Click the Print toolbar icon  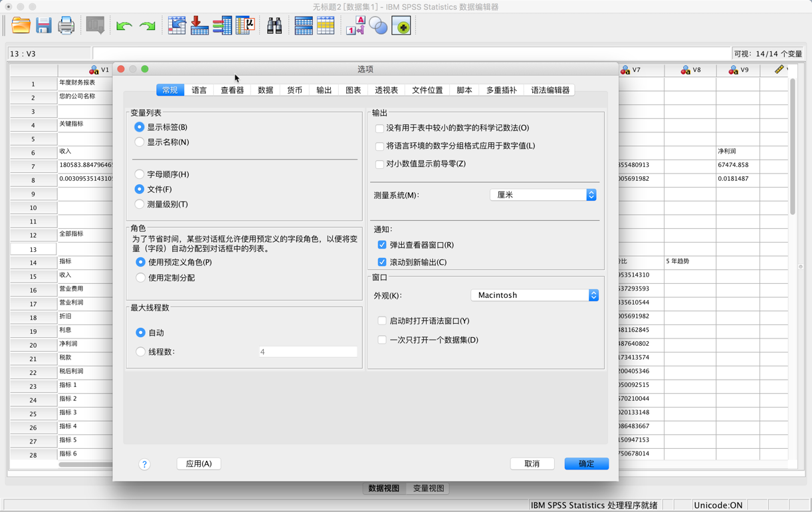coord(66,25)
